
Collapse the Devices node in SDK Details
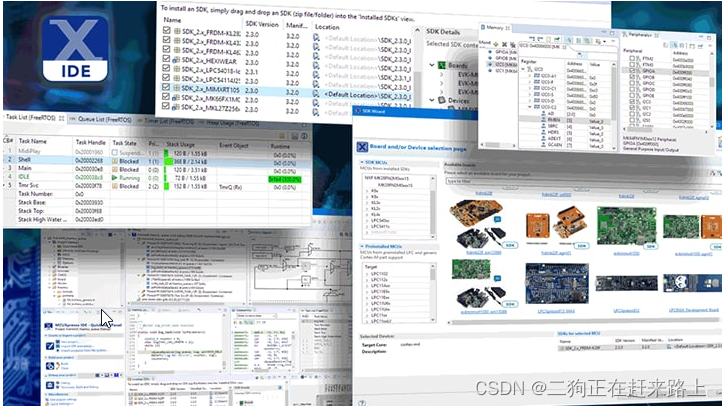432,99
